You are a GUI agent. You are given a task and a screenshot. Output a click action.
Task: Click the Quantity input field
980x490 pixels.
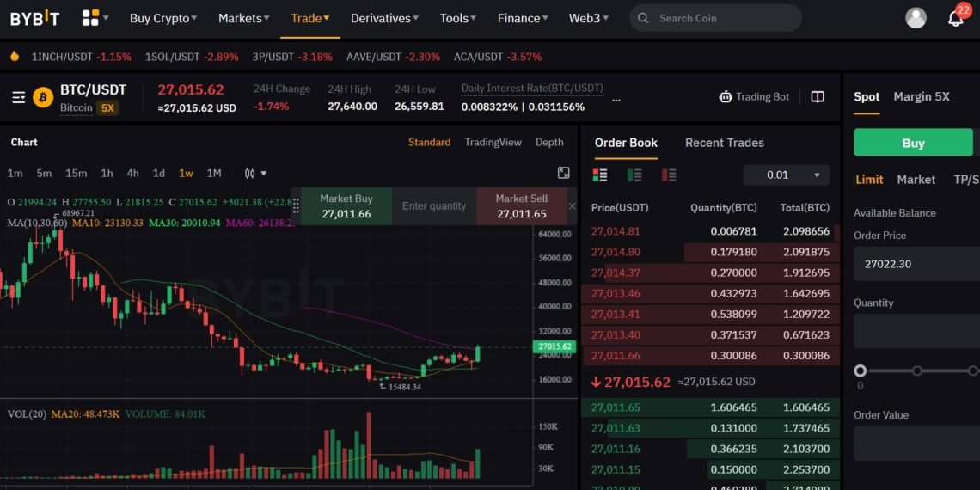coord(916,331)
